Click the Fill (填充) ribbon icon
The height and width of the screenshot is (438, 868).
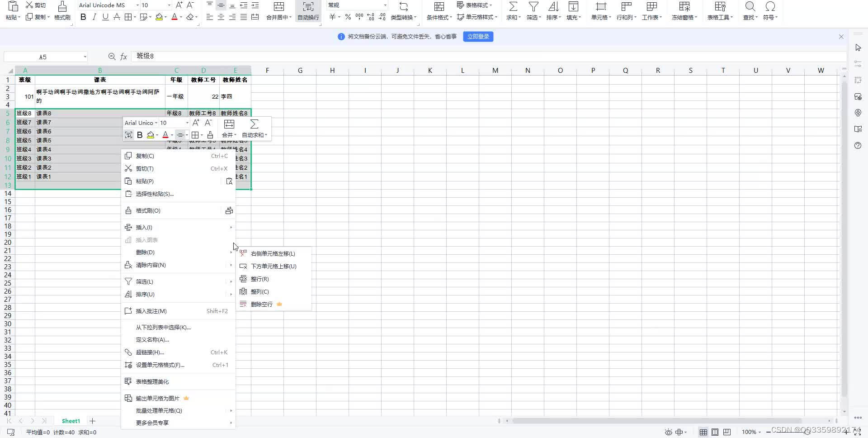pyautogui.click(x=573, y=6)
